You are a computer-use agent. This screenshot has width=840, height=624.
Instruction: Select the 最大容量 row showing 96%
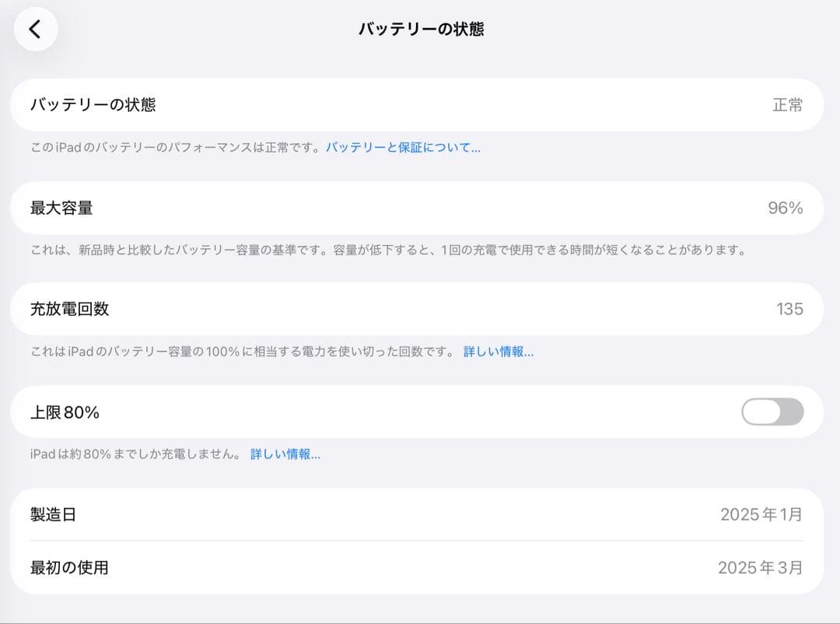(420, 208)
